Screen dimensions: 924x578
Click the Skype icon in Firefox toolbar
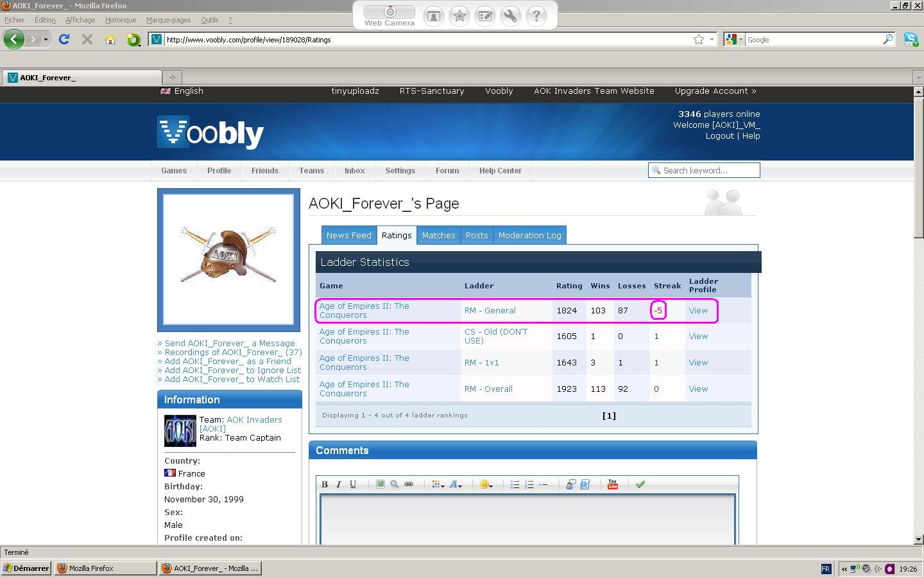point(911,39)
